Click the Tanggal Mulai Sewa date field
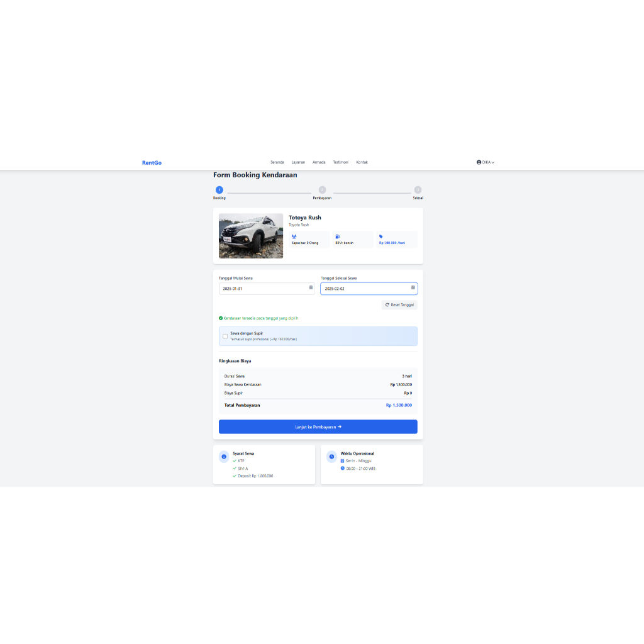The width and height of the screenshot is (644, 644). 262,289
